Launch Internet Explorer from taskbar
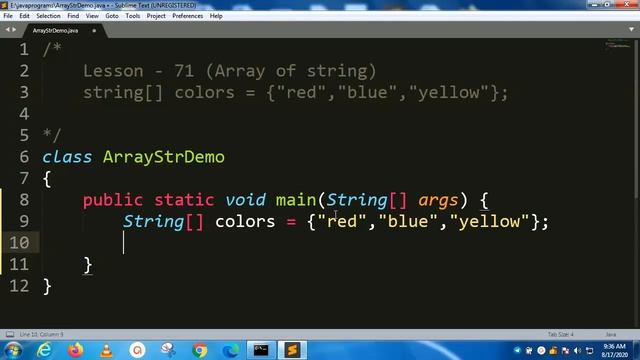Viewport: 640px width, 360px height. point(44,350)
